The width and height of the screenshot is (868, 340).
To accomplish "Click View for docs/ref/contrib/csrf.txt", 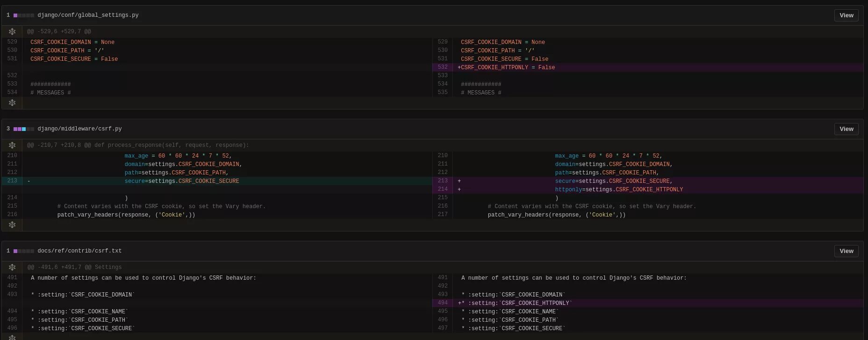I will tap(846, 251).
